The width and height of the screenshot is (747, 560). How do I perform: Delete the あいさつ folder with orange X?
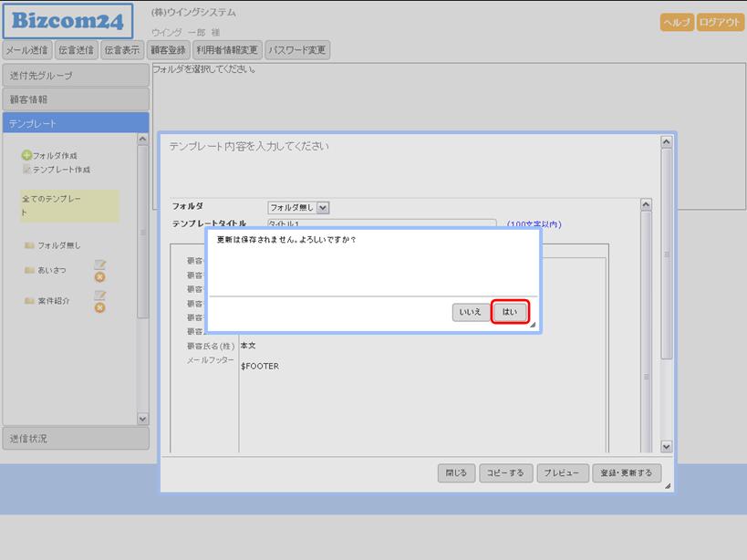(100, 277)
